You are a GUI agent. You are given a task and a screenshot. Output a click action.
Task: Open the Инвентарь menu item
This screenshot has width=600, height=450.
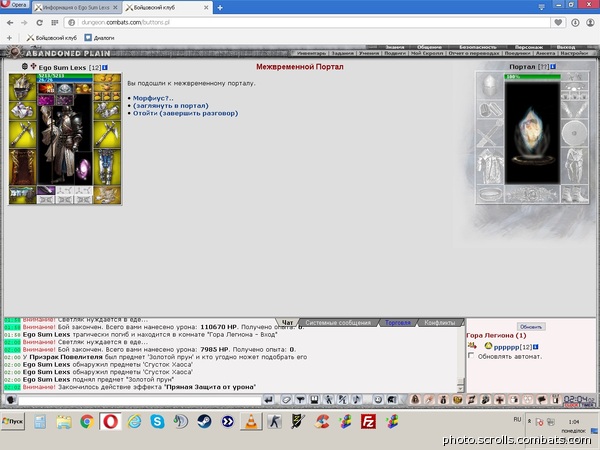(311, 54)
